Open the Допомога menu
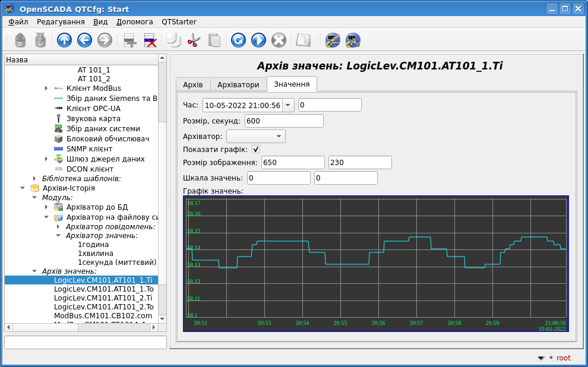This screenshot has width=588, height=367. point(135,22)
